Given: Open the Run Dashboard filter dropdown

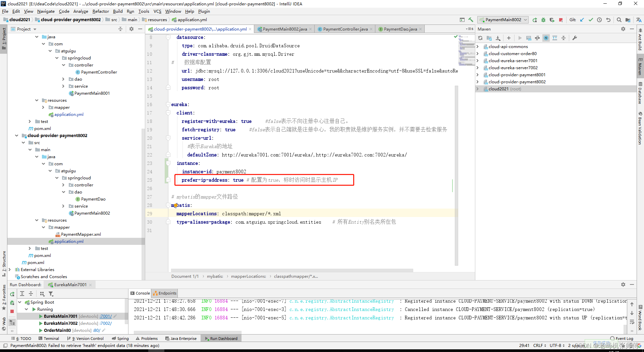Looking at the screenshot, I should click(51, 294).
